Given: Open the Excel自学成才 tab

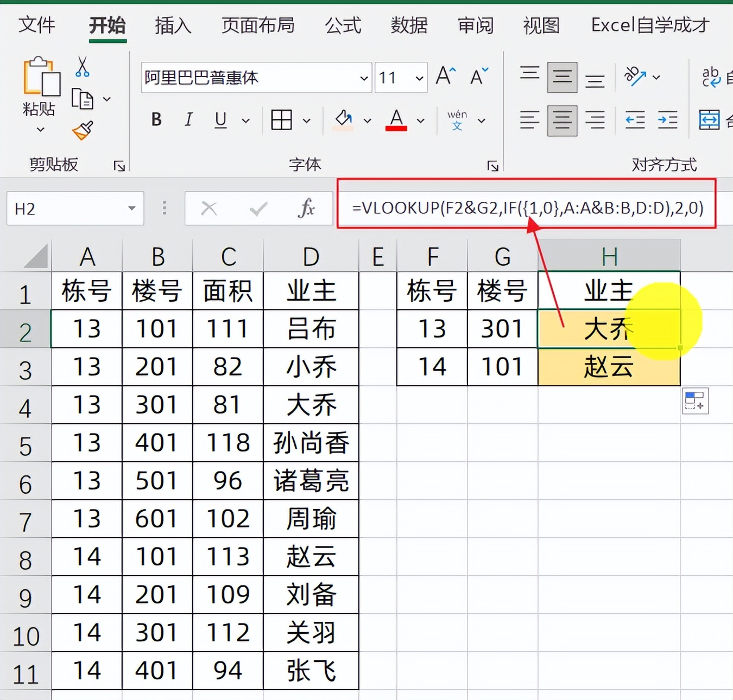Looking at the screenshot, I should 650,25.
